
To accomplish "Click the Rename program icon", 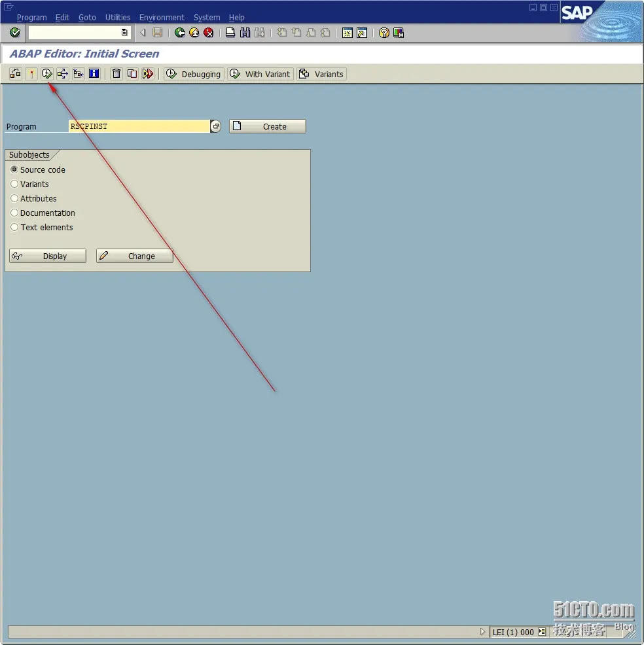I will click(x=148, y=74).
